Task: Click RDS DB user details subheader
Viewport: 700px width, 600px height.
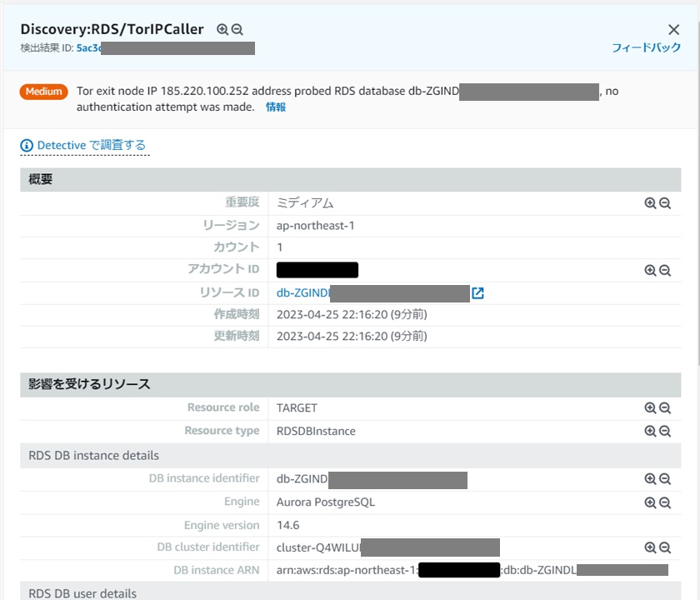Action: [351, 592]
